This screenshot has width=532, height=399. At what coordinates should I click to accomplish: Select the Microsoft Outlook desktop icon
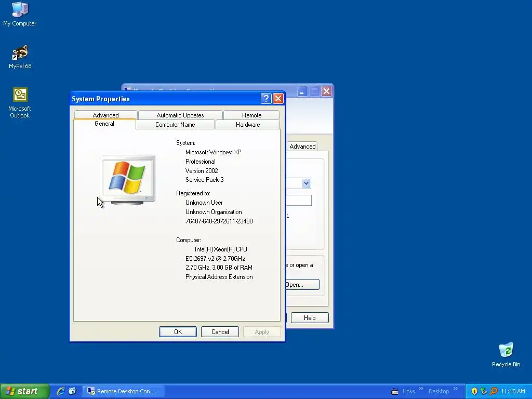click(20, 103)
